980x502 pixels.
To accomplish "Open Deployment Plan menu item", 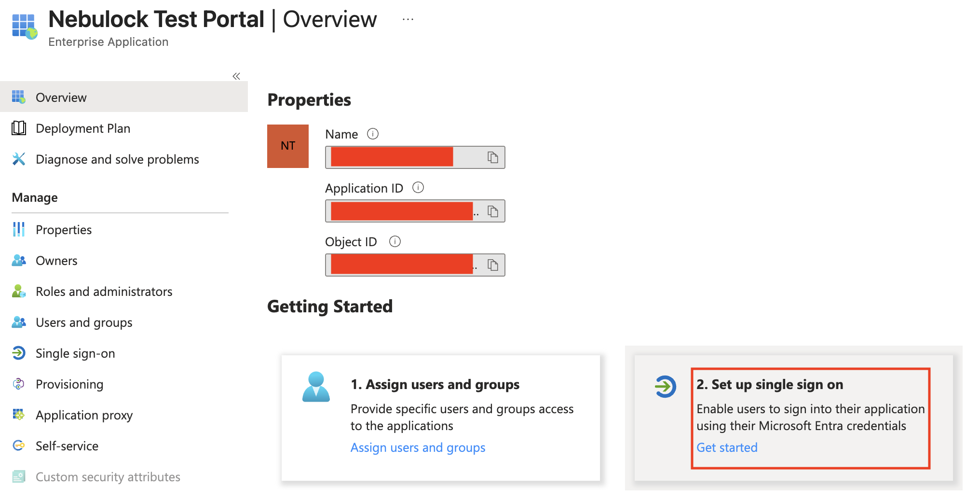I will (83, 128).
